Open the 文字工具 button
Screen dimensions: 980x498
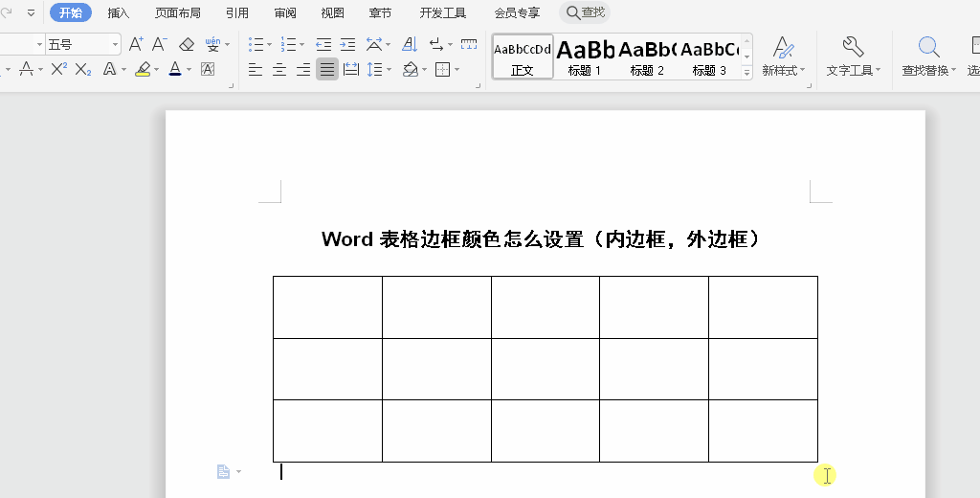853,57
